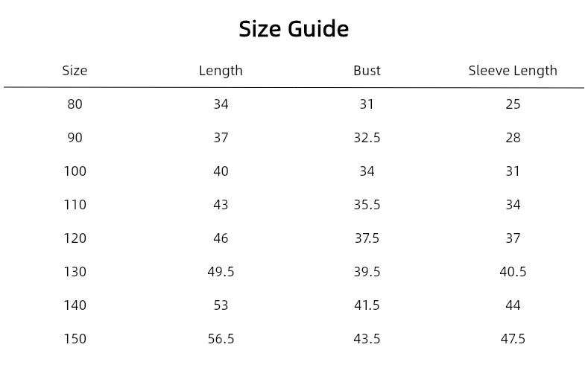Click size 150 row label
The height and width of the screenshot is (365, 588).
[x=75, y=339]
